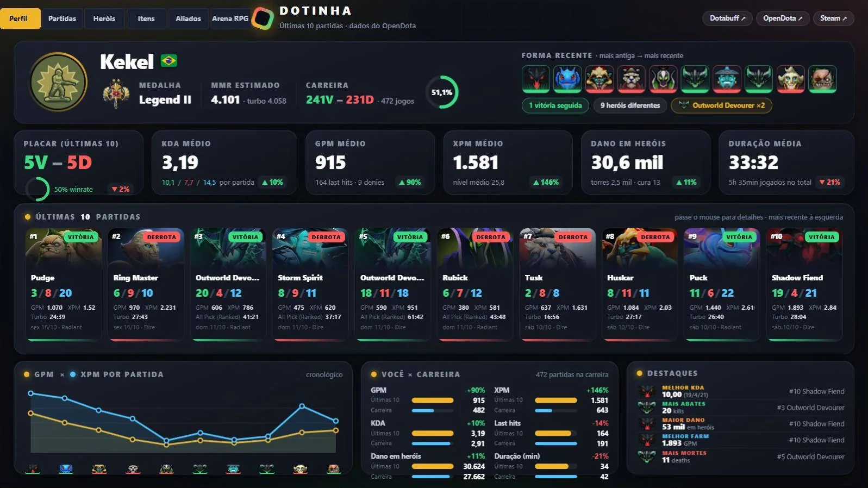This screenshot has width=868, height=488.
Task: Click the Brazil flag next to Kekel
Action: coord(169,61)
